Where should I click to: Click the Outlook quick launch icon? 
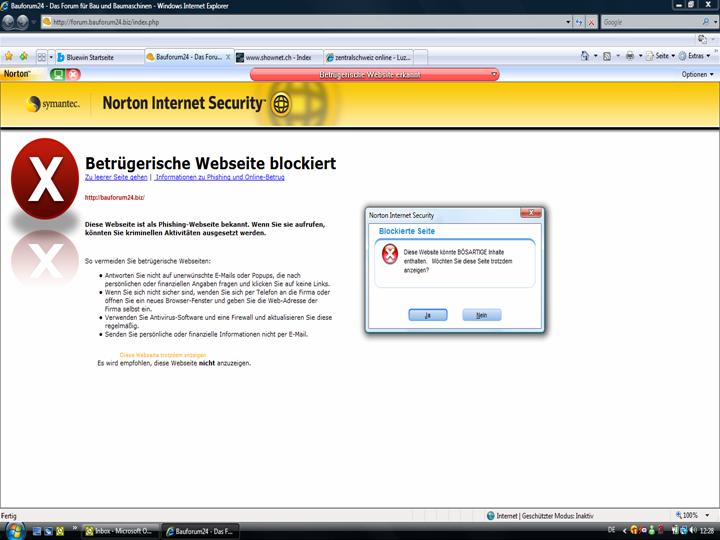click(x=60, y=531)
